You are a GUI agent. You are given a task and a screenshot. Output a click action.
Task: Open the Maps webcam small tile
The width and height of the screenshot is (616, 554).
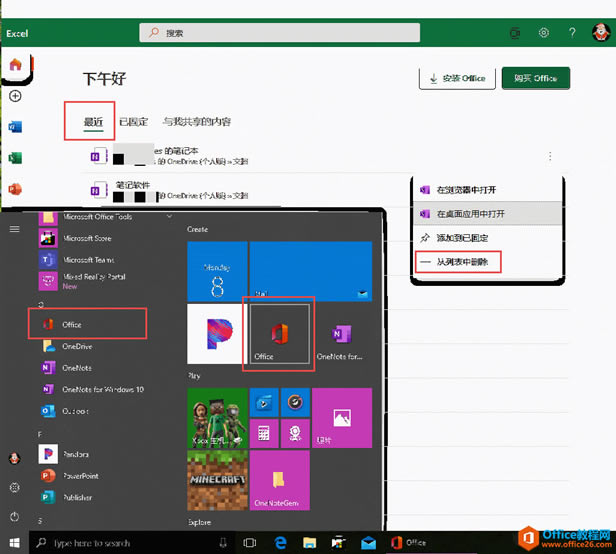pyautogui.click(x=295, y=433)
